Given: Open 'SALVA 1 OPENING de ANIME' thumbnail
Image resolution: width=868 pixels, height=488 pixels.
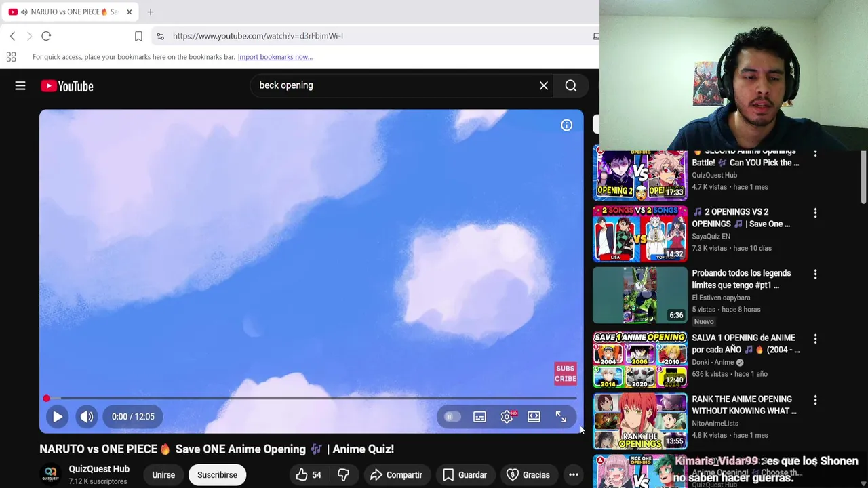Looking at the screenshot, I should point(640,359).
